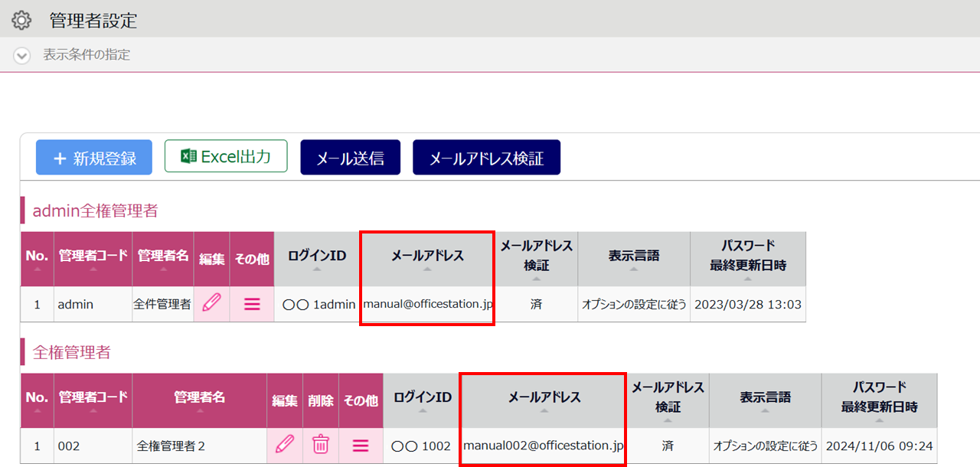Delete 全権管理者2 row with trash icon
The height and width of the screenshot is (467, 980).
click(321, 445)
